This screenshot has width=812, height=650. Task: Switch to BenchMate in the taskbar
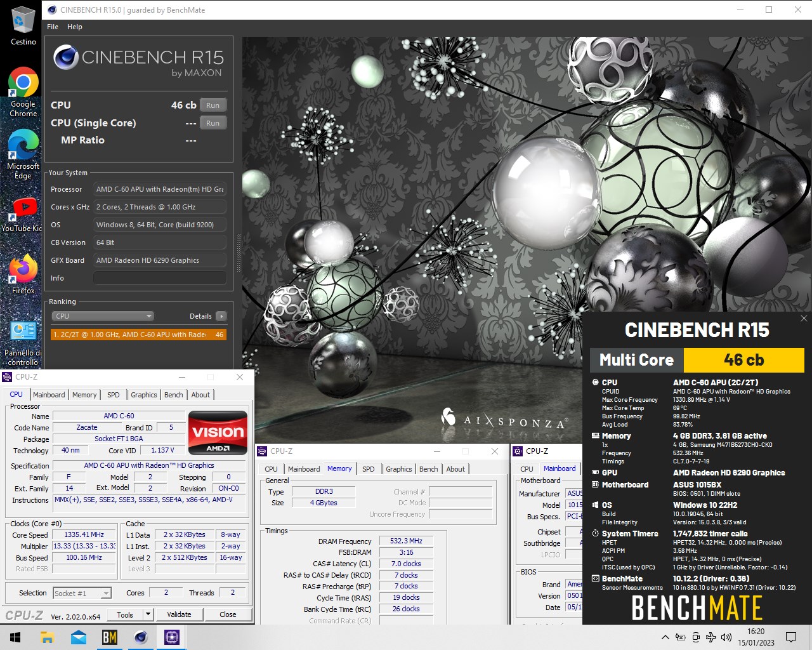pos(109,637)
